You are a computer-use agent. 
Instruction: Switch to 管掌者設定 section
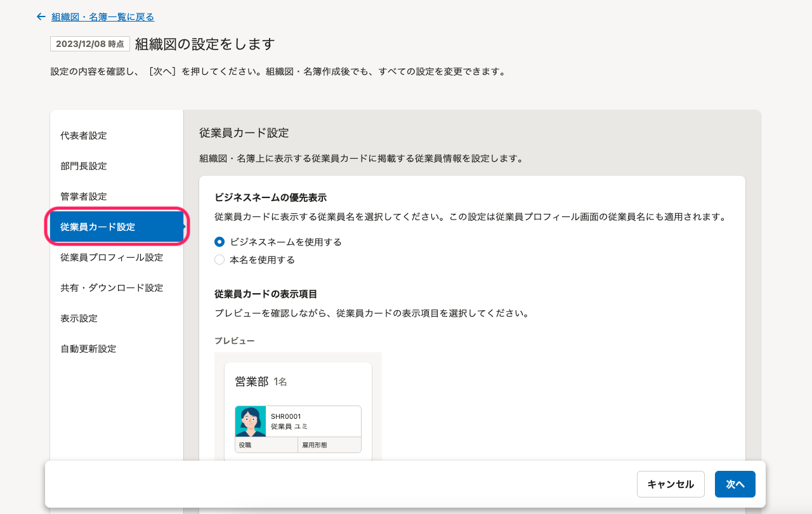tap(84, 196)
